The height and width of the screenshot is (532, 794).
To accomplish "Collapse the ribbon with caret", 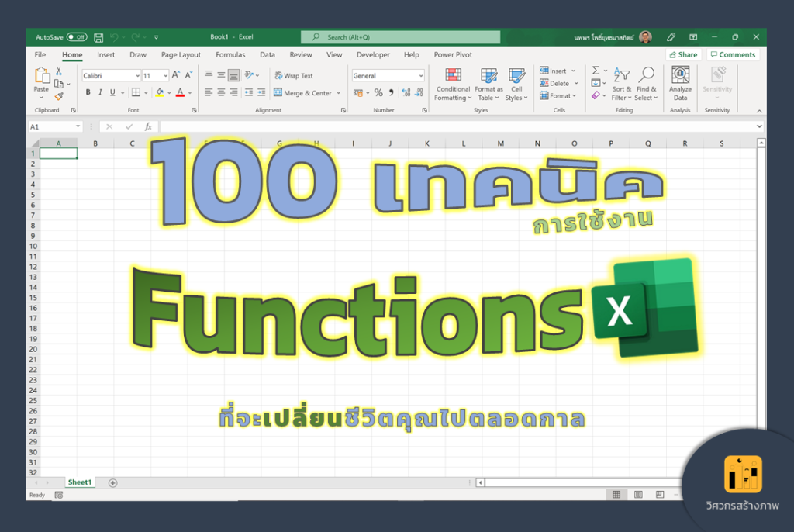I will [x=759, y=111].
